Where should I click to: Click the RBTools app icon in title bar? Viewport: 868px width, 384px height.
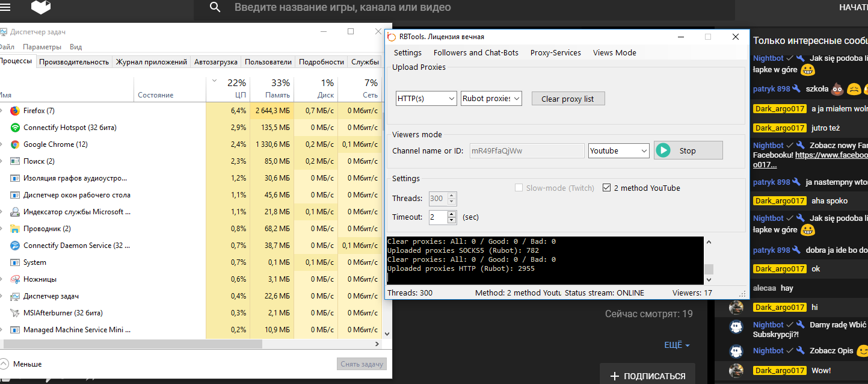[x=392, y=37]
